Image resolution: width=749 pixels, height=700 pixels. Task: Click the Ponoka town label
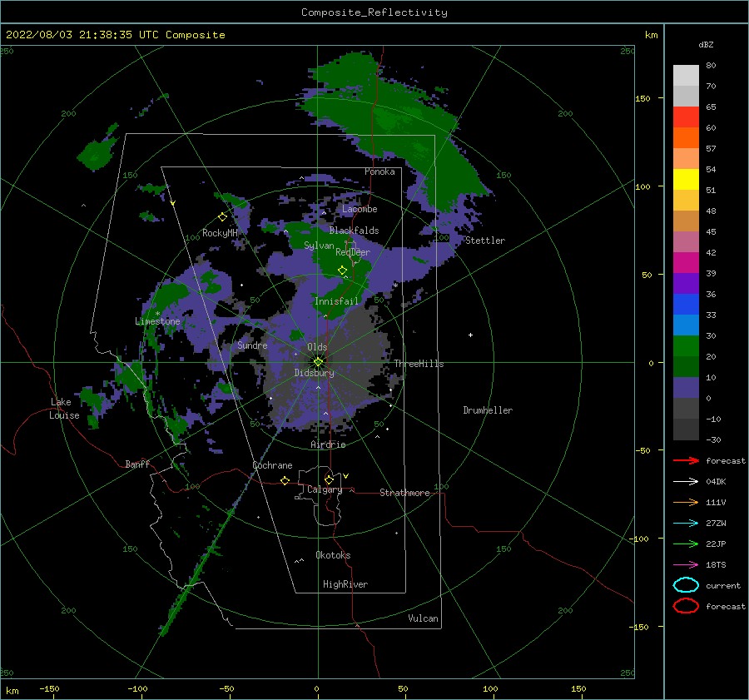point(379,171)
